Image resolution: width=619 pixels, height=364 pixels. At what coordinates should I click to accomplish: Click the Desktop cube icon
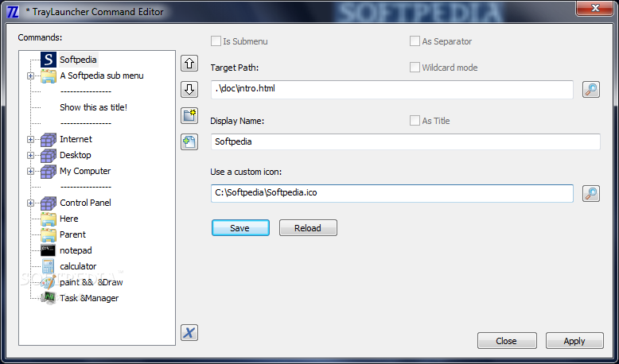coord(49,155)
